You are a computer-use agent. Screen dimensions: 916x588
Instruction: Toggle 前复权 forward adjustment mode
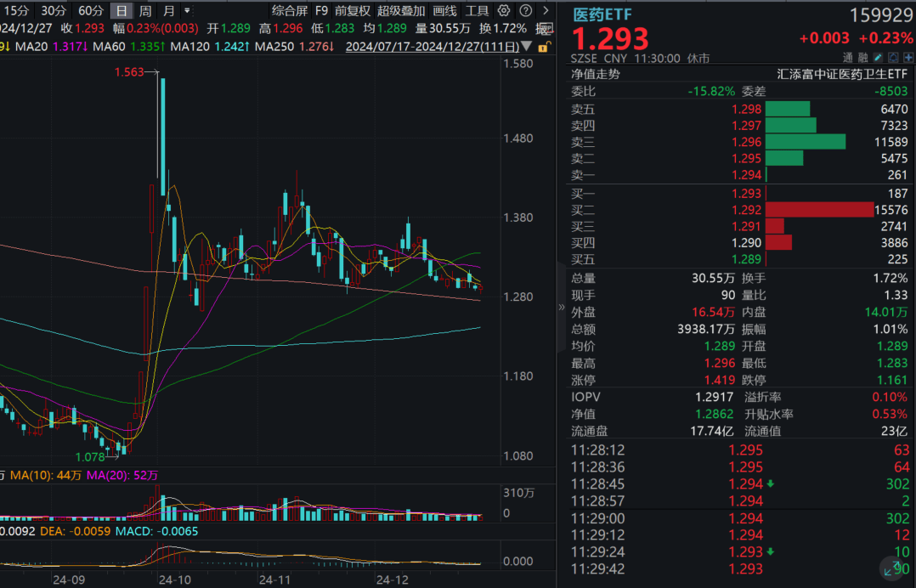point(353,11)
